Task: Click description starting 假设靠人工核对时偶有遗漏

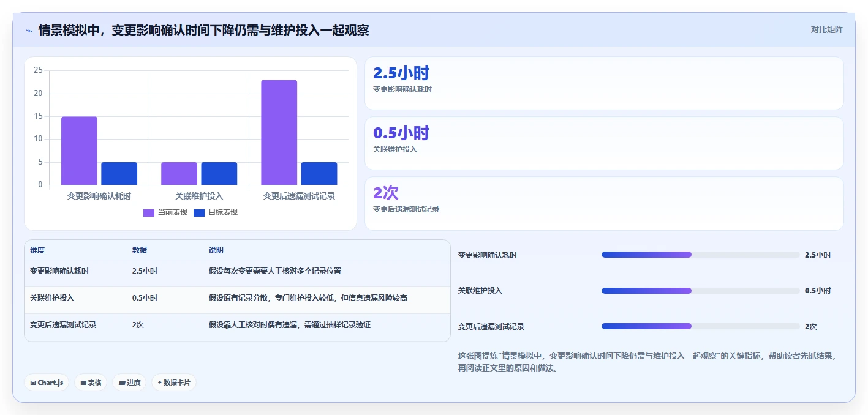Action: point(290,325)
